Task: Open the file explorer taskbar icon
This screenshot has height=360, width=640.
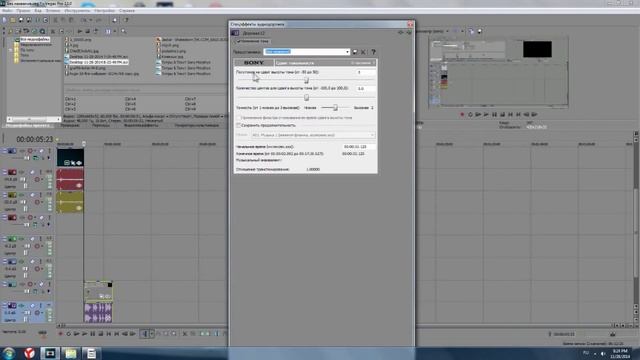Action: tap(71, 353)
